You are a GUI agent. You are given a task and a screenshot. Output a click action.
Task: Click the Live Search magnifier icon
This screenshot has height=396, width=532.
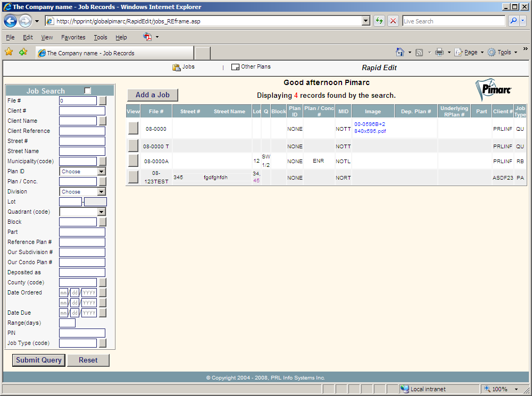pyautogui.click(x=514, y=21)
